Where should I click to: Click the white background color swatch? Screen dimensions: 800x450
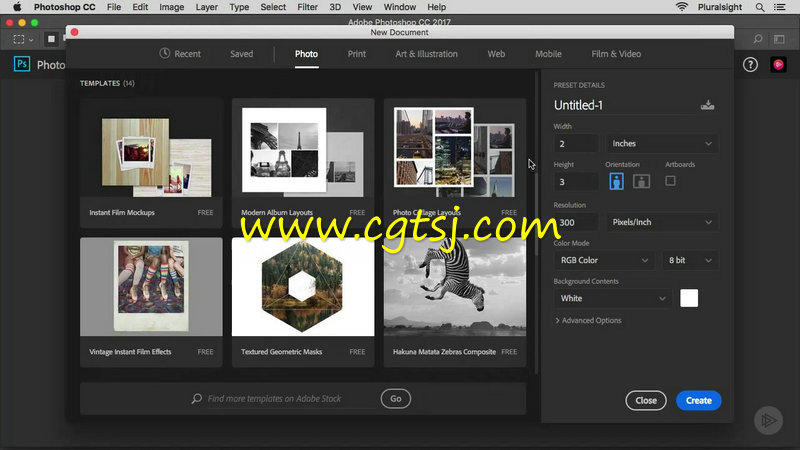click(x=689, y=298)
